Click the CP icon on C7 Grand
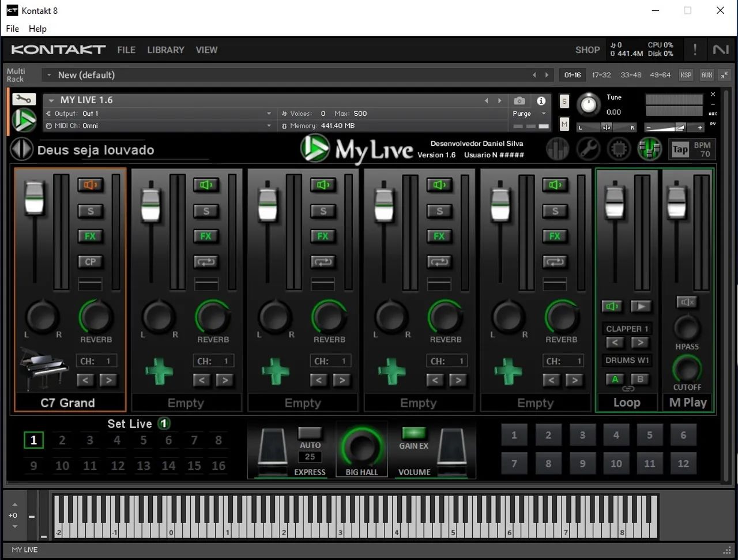738x560 pixels. click(90, 261)
